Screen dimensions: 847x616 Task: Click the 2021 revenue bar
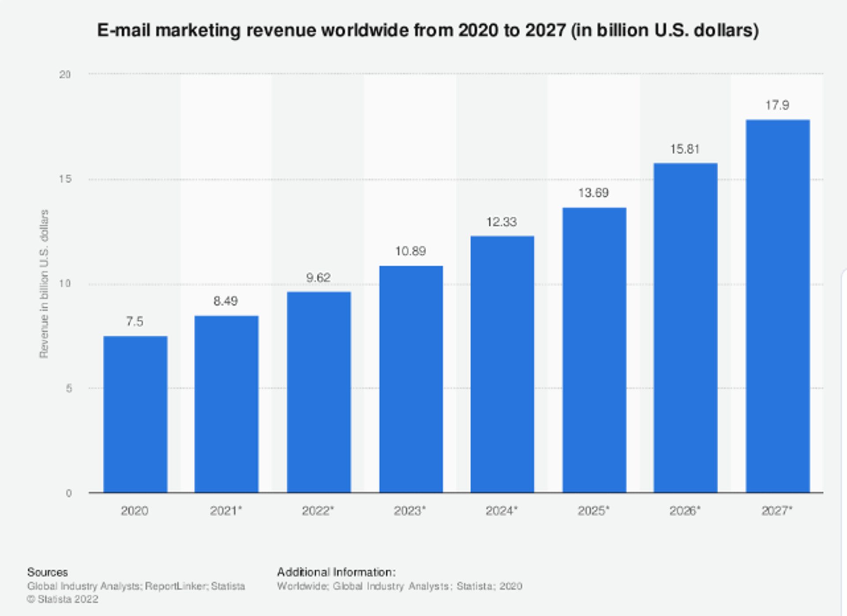[226, 404]
